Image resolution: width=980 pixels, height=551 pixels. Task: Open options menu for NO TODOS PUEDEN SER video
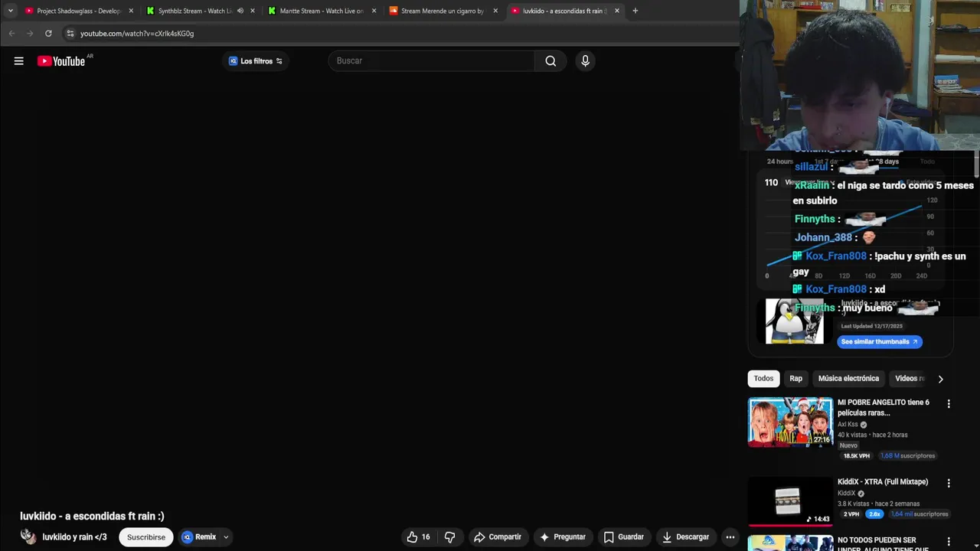949,542
